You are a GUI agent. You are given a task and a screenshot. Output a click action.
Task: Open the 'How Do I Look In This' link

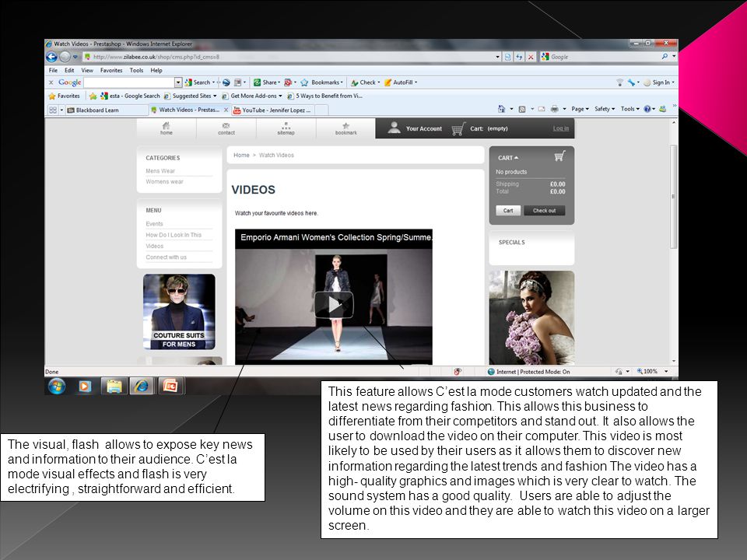(x=174, y=235)
